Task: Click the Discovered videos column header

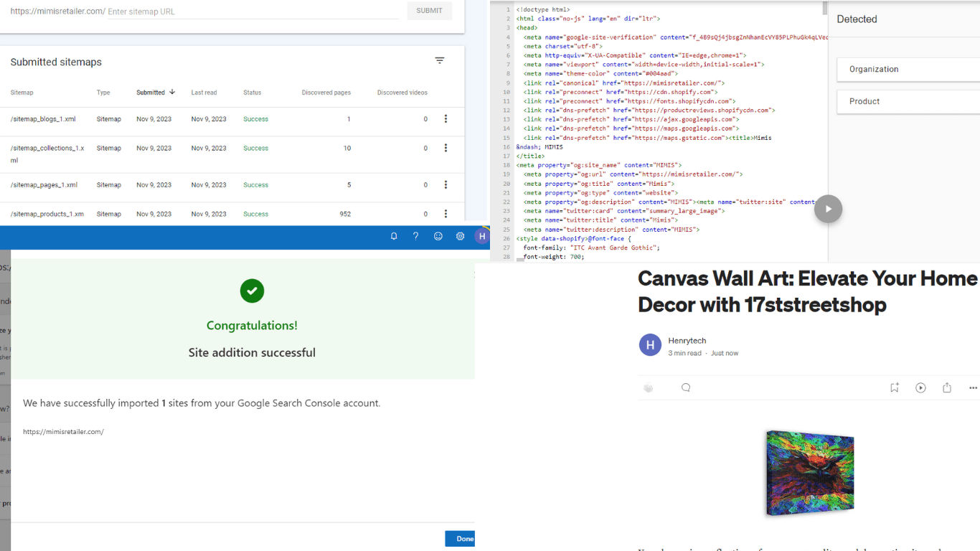Action: coord(402,93)
